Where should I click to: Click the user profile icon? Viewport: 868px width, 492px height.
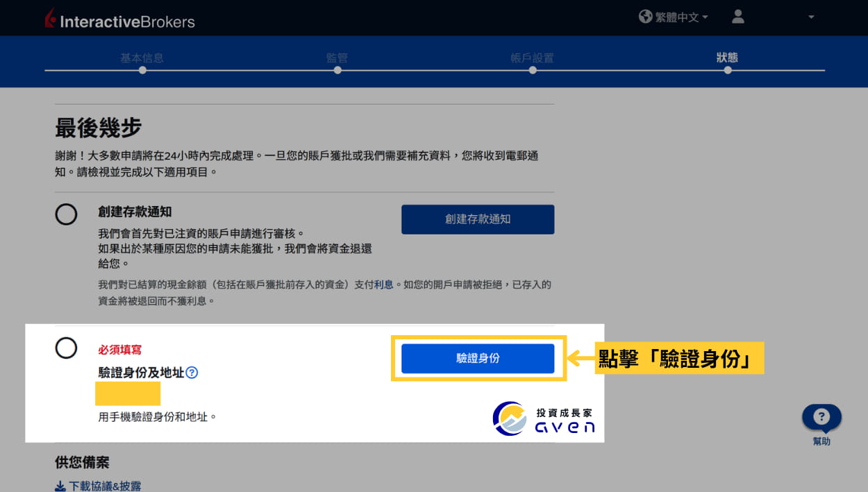click(x=738, y=17)
